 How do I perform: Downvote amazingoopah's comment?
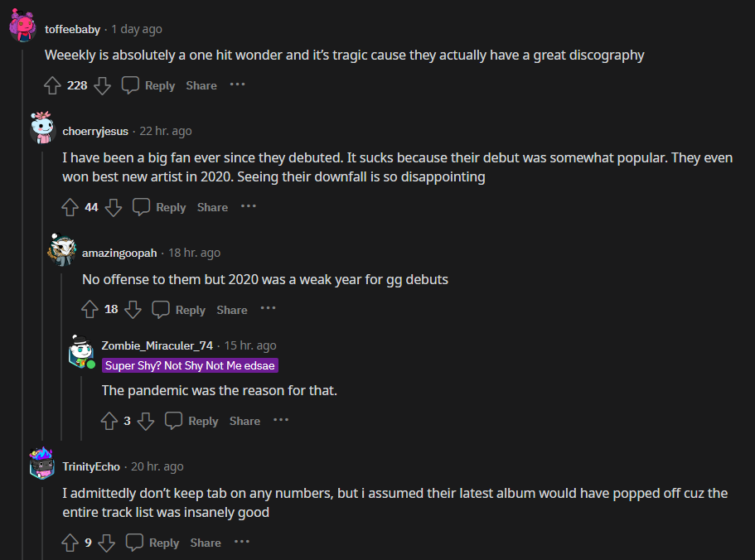[133, 310]
